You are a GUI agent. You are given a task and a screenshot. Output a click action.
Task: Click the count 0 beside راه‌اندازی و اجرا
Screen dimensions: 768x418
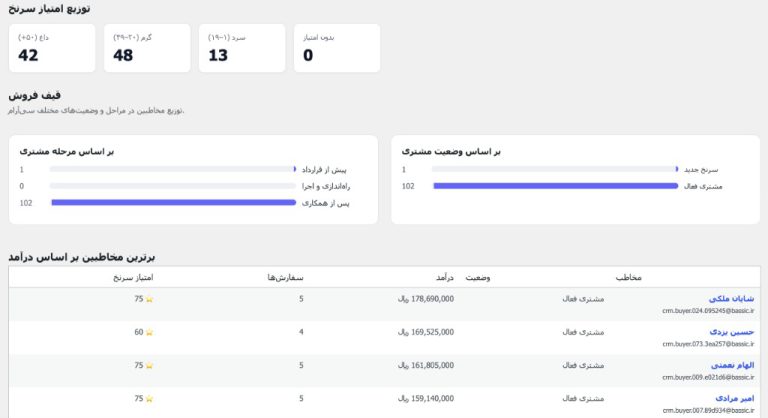(22, 186)
